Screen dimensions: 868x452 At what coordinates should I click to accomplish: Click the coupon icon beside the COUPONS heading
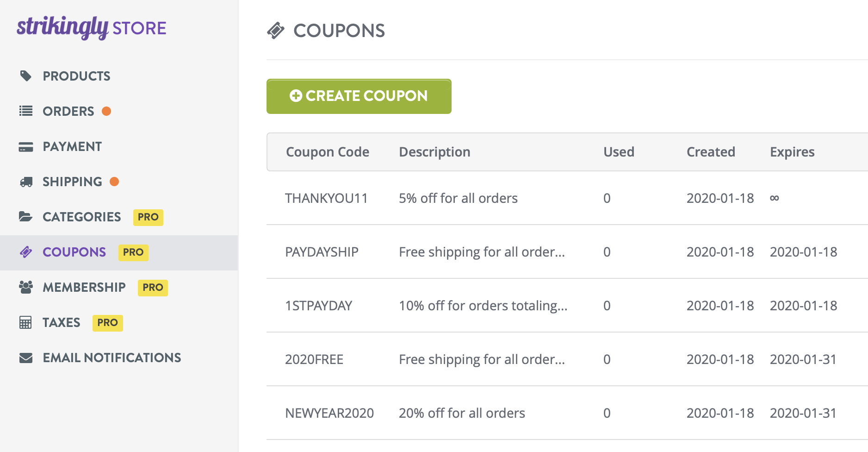276,30
